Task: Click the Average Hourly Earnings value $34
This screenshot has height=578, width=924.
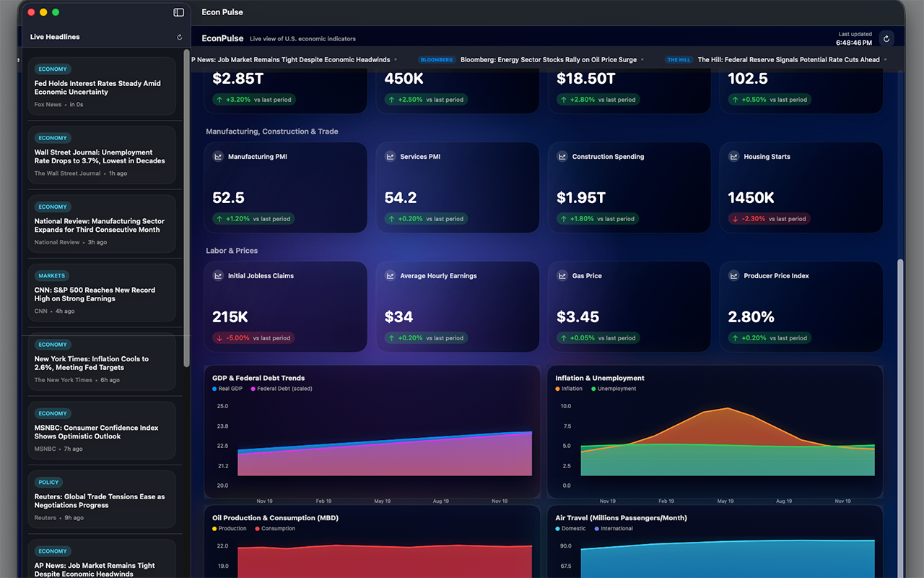Action: (x=399, y=316)
